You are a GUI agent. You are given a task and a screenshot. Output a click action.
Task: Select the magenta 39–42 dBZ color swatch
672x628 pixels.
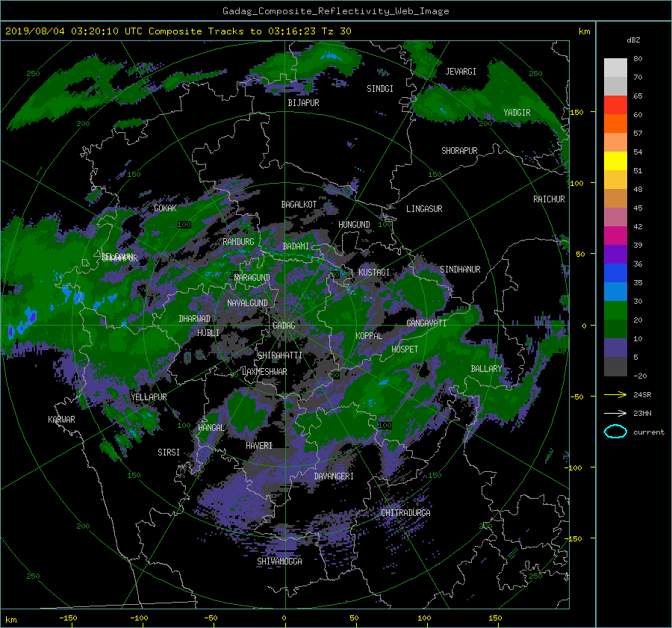click(615, 236)
